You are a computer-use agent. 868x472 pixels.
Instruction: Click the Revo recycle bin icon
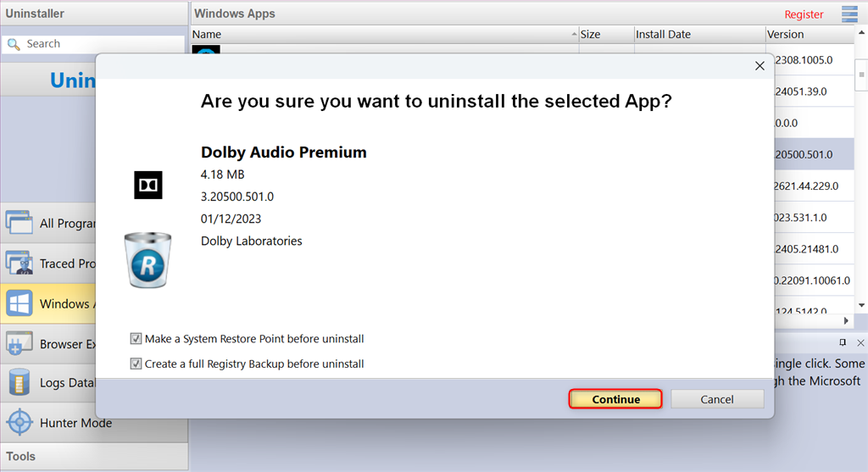(147, 260)
